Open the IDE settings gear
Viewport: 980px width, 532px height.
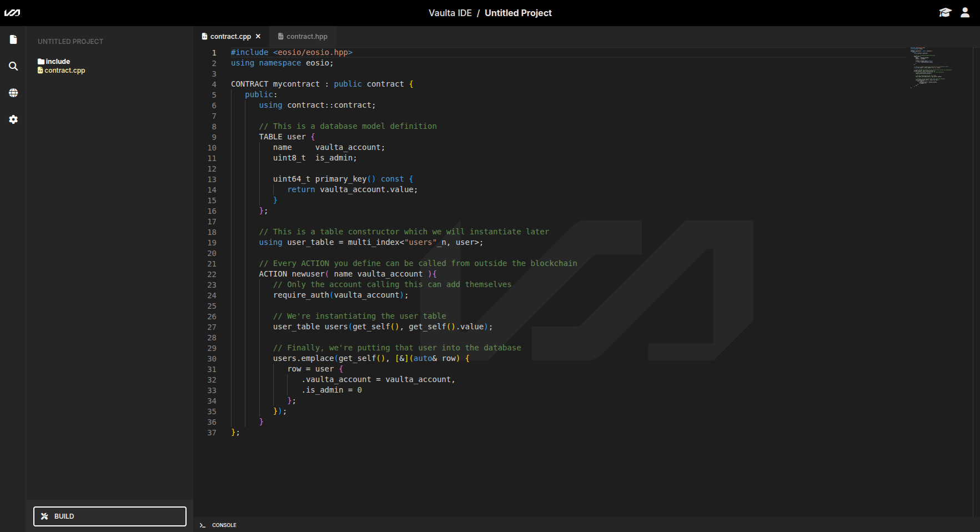13,119
